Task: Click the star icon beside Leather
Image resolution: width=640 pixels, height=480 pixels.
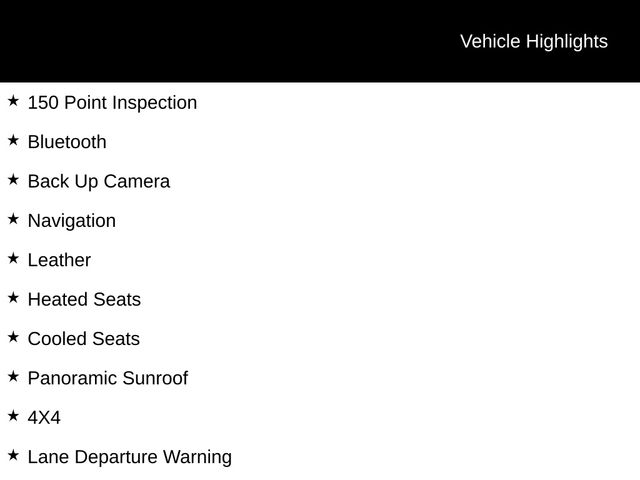Action: pyautogui.click(x=13, y=258)
